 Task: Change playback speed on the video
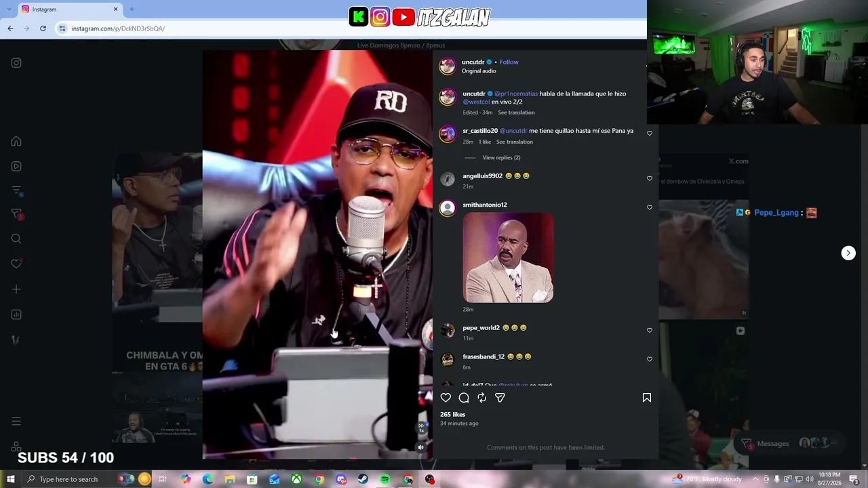click(421, 428)
